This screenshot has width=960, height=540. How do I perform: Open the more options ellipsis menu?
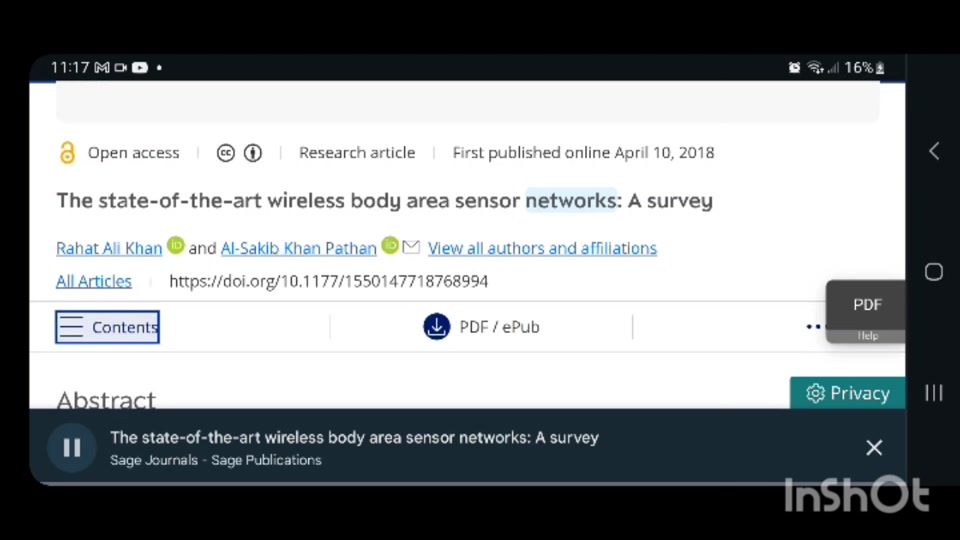click(813, 326)
